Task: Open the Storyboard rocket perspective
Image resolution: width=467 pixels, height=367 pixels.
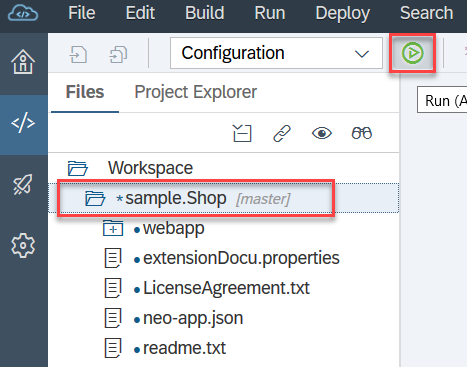Action: click(23, 184)
